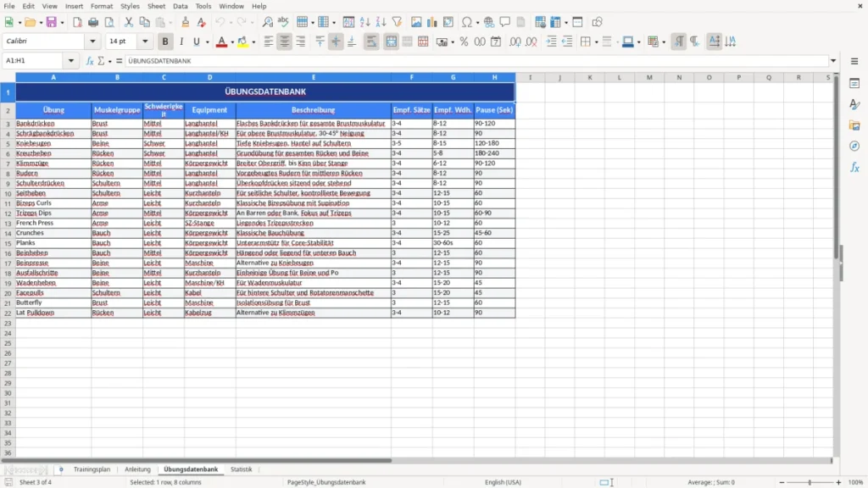Expand the font color dropdown arrow

coord(231,42)
